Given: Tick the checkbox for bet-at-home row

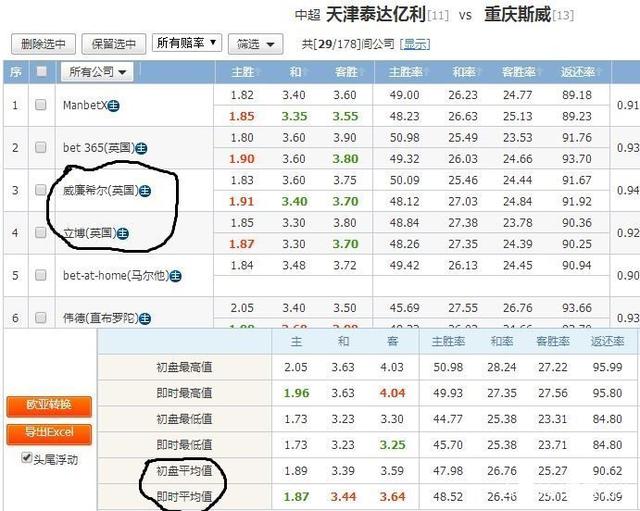Looking at the screenshot, I should 40,275.
